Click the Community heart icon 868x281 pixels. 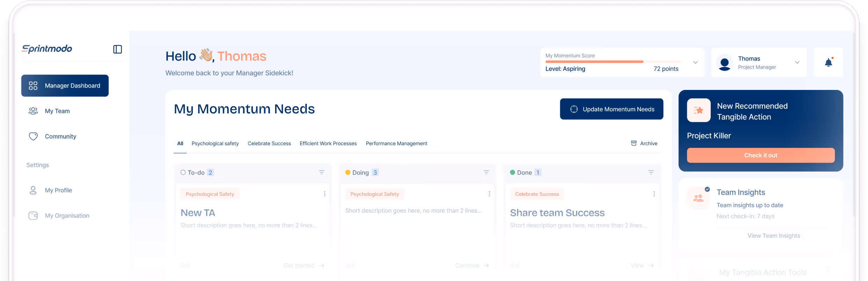[33, 136]
